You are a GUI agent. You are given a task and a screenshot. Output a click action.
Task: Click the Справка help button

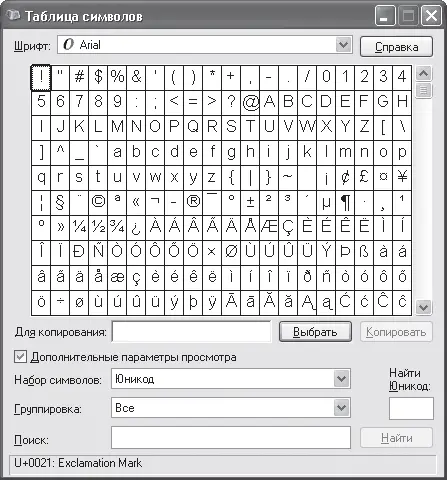pyautogui.click(x=396, y=47)
